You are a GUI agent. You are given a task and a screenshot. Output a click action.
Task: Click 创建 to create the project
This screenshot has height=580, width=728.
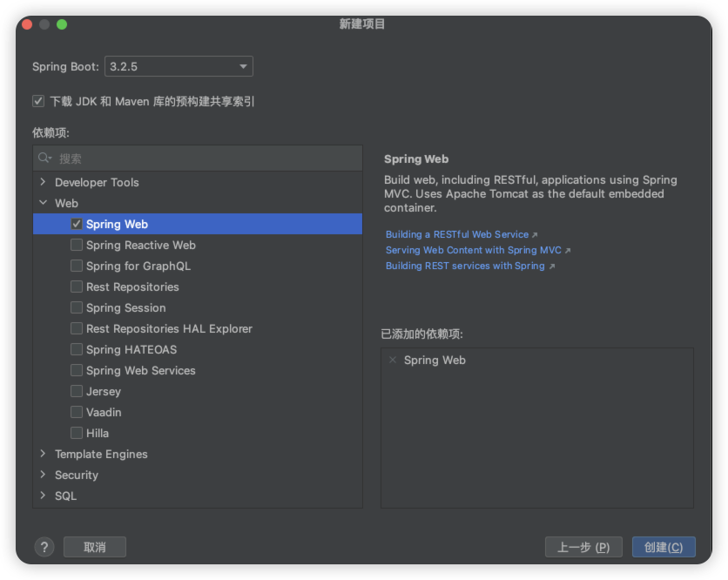pyautogui.click(x=664, y=547)
